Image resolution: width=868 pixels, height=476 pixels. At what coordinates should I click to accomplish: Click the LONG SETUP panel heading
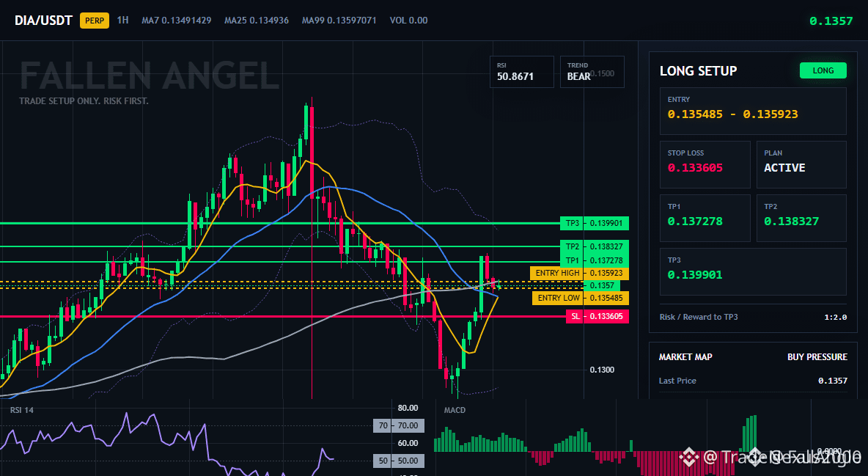pos(698,71)
